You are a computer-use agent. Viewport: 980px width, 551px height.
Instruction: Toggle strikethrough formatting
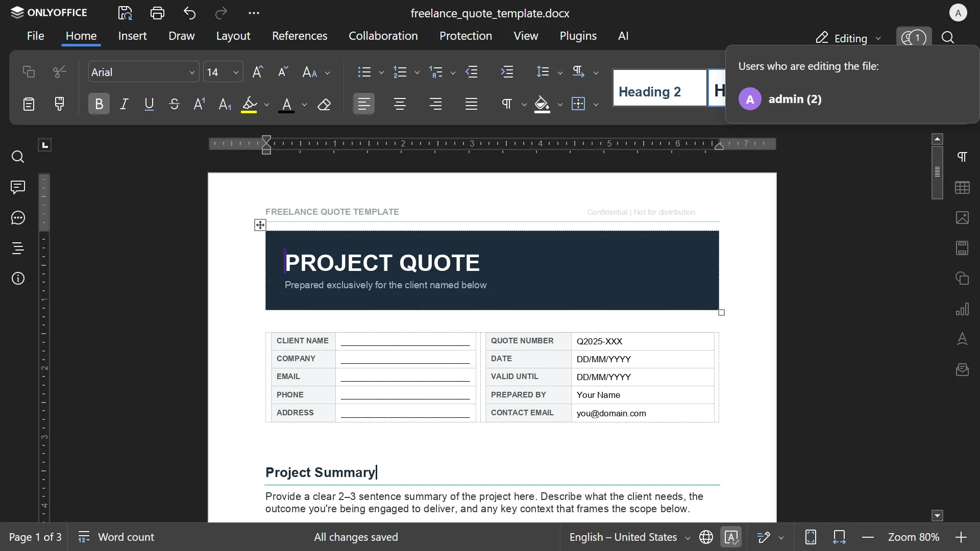click(x=174, y=104)
